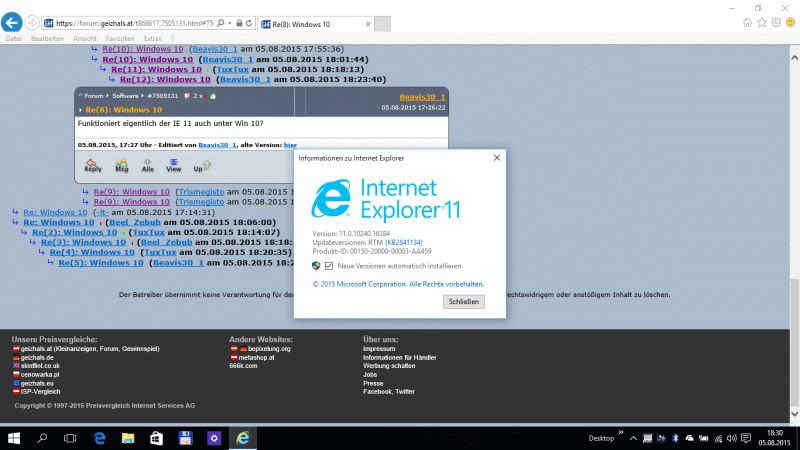Open the Re(4): Windows 10 thread link
Viewport: 800px width, 450px height.
92,253
